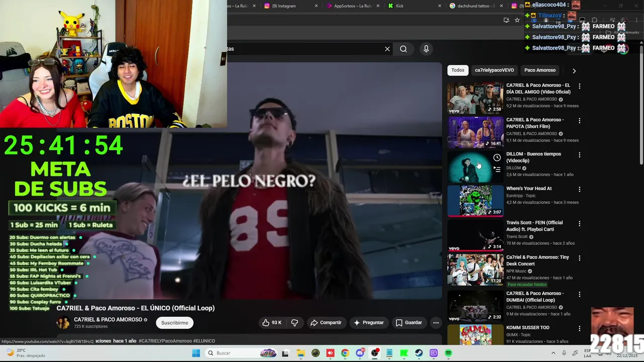Click the taskbar microphone tray icon

tap(564, 353)
